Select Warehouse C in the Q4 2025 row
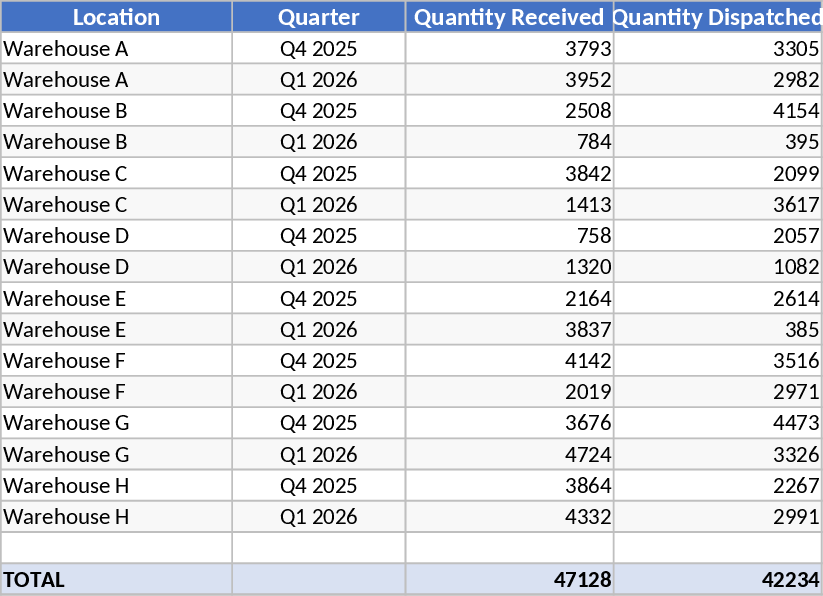This screenshot has width=823, height=596. pos(116,174)
